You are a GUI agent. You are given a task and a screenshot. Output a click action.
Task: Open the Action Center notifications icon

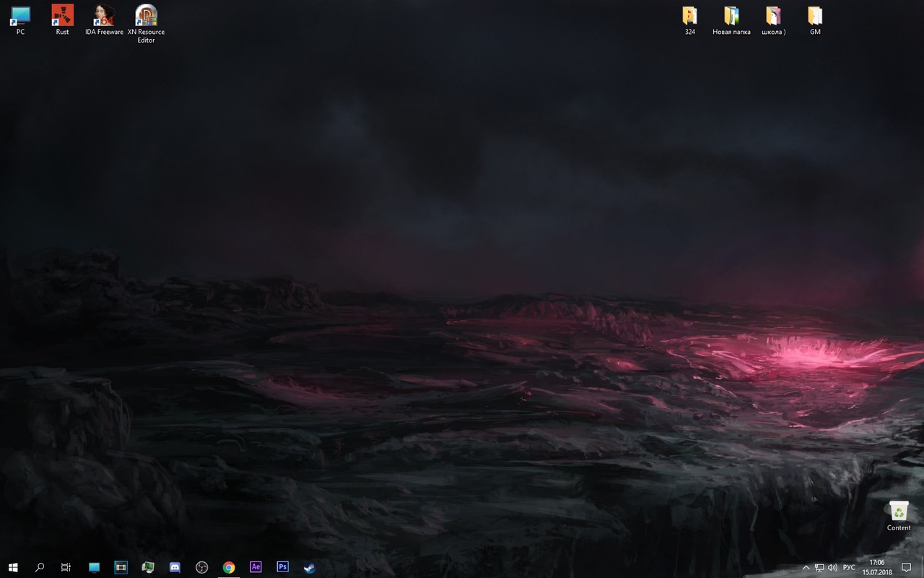coord(907,567)
